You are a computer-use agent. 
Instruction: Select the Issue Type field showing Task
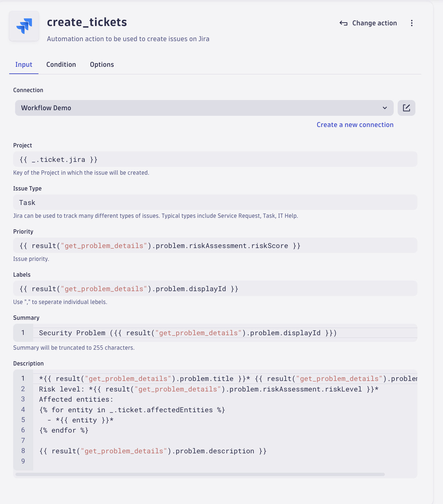coord(215,202)
